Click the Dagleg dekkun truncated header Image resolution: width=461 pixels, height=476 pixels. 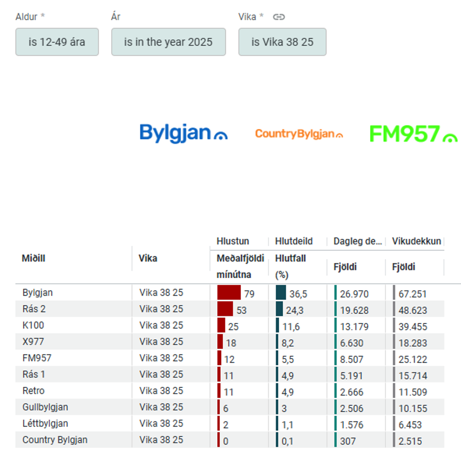point(357,241)
